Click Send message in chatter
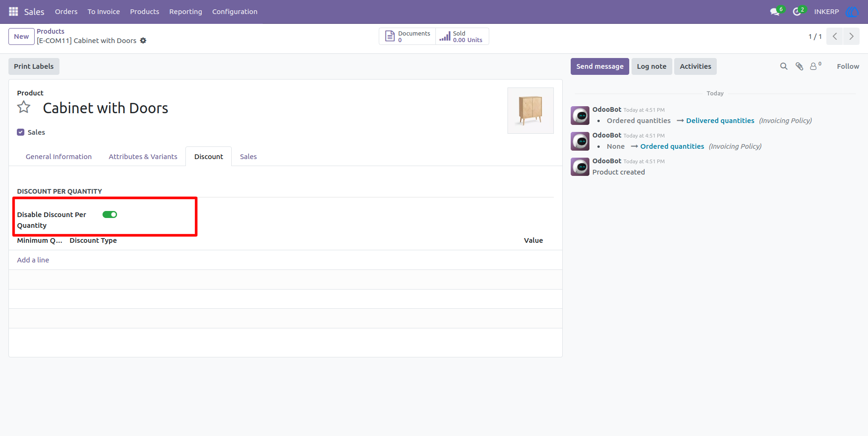 pyautogui.click(x=600, y=66)
